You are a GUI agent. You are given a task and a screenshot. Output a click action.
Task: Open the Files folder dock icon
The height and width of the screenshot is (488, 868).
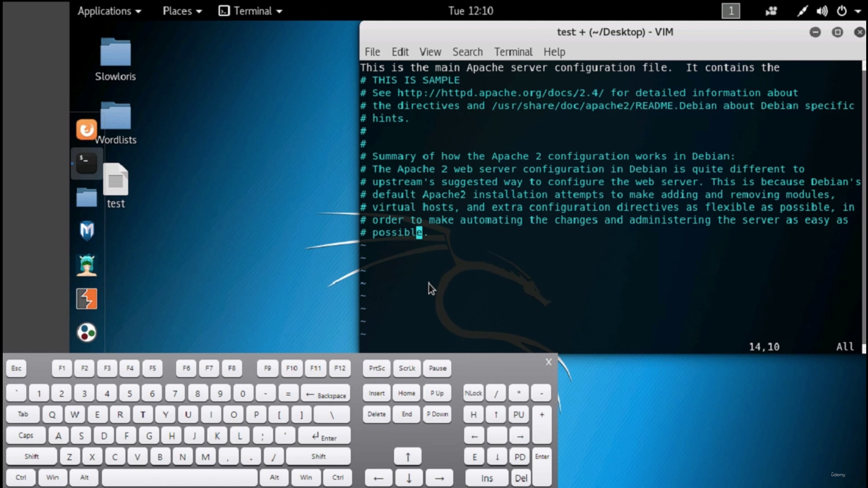click(86, 197)
